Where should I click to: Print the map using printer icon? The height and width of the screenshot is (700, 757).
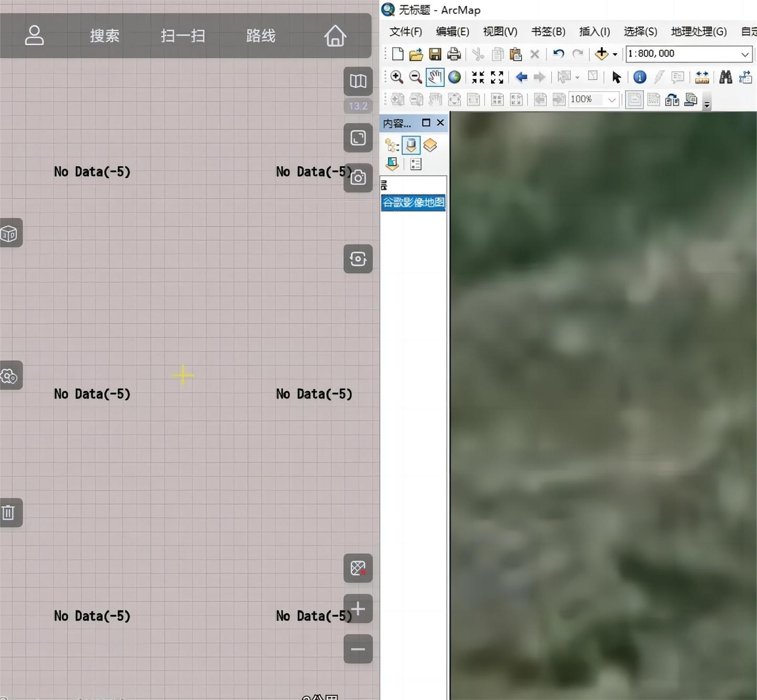[x=454, y=54]
